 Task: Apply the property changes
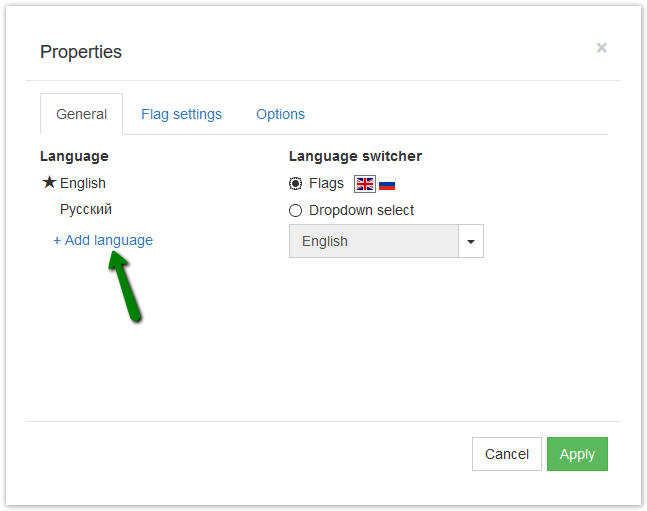click(x=577, y=454)
